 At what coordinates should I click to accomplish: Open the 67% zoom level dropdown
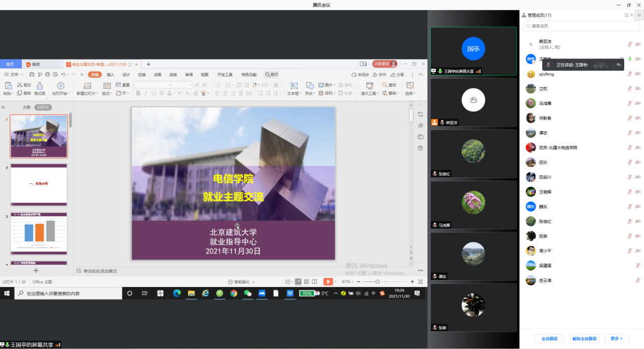pos(347,281)
